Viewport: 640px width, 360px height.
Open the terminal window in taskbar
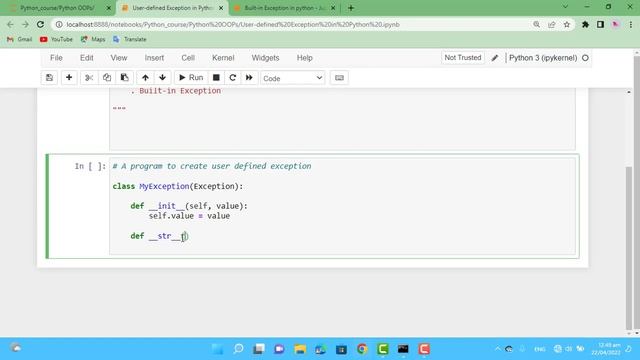(403, 349)
